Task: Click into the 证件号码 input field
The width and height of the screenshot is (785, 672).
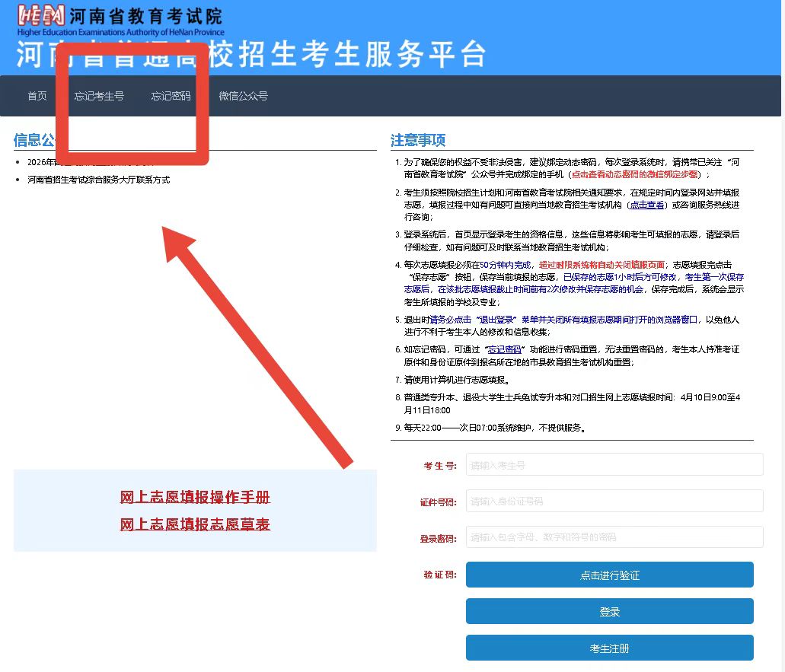Action: pos(614,502)
